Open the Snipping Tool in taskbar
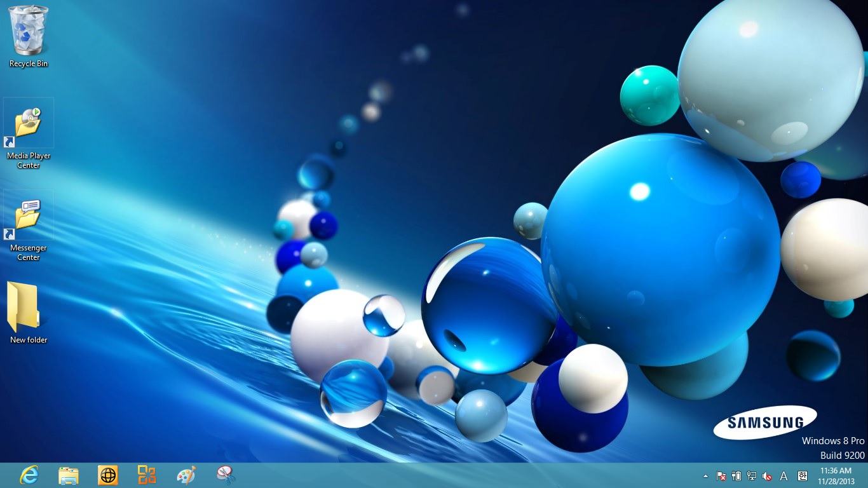The width and height of the screenshot is (868, 488). click(x=226, y=475)
